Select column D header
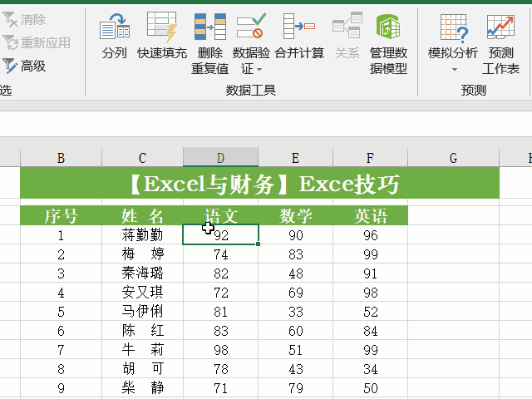The image size is (532, 399). (220, 158)
